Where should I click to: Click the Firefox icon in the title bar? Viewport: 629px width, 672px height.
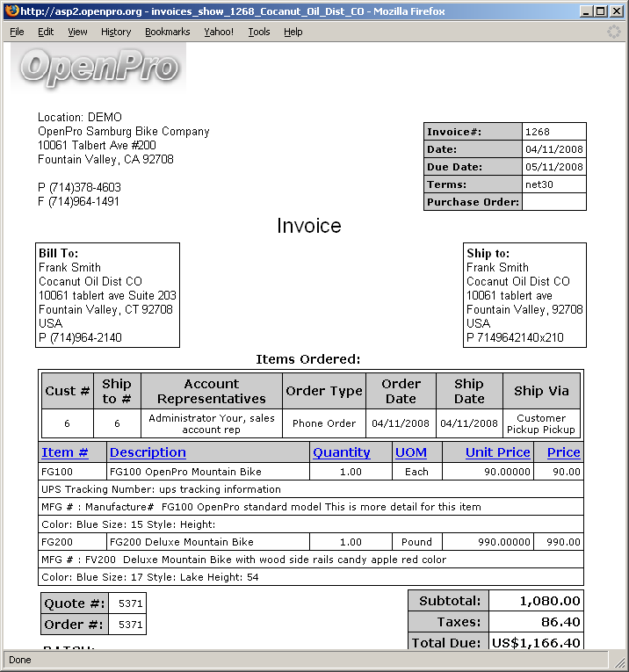10,11
